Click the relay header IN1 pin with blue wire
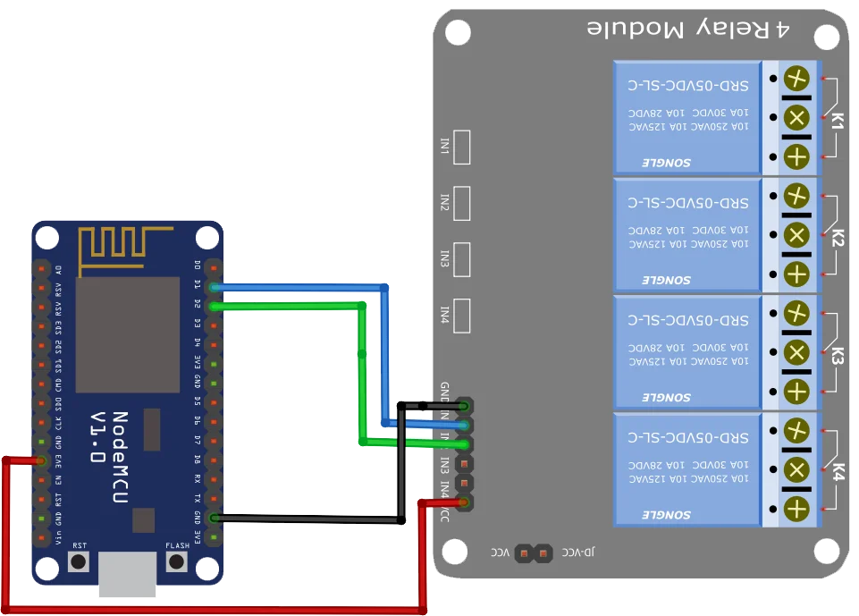This screenshot has width=859, height=616. (x=464, y=426)
